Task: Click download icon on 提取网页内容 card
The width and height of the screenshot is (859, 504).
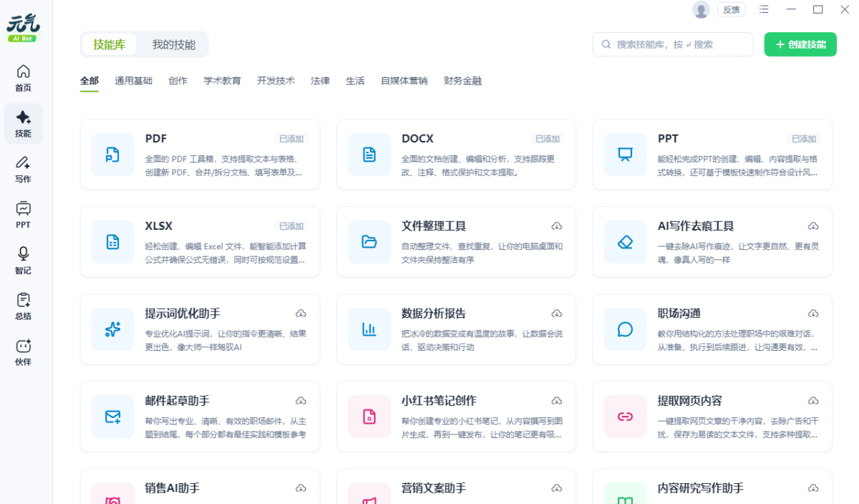Action: coord(813,401)
